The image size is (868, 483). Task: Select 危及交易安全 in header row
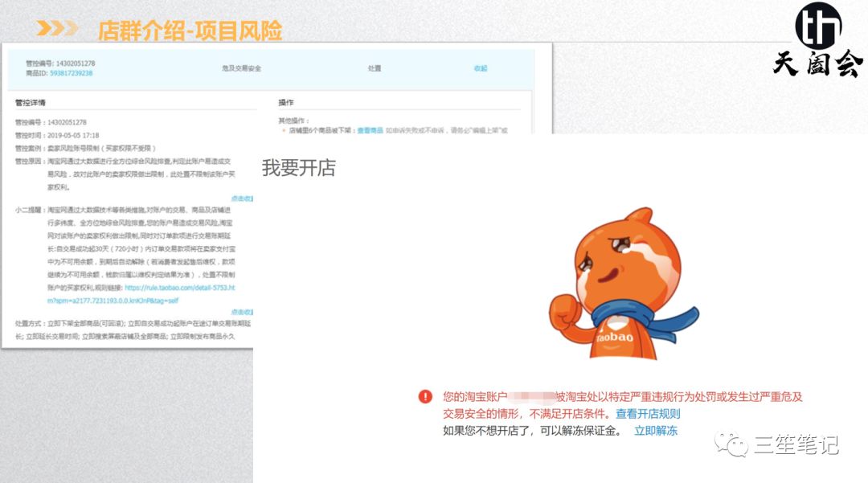point(241,68)
